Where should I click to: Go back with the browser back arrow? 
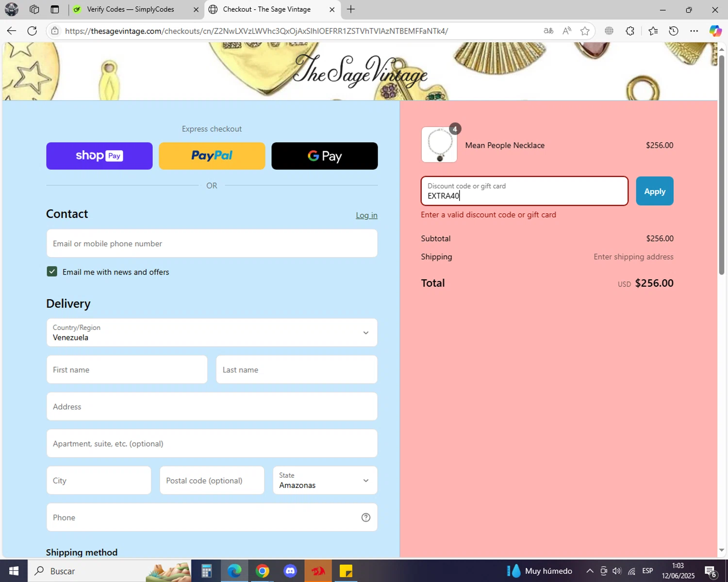(x=12, y=31)
